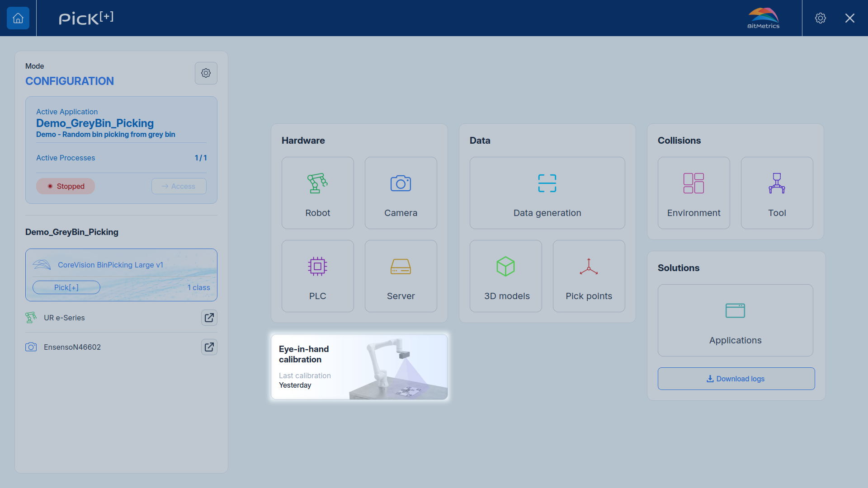Open the Camera hardware tile

401,193
